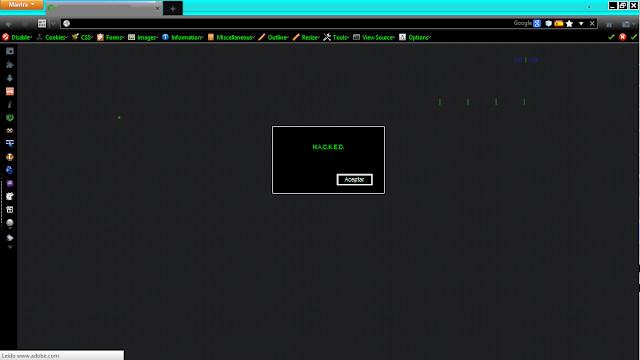Click the red error X status icon
This screenshot has height=360, width=640.
point(622,37)
